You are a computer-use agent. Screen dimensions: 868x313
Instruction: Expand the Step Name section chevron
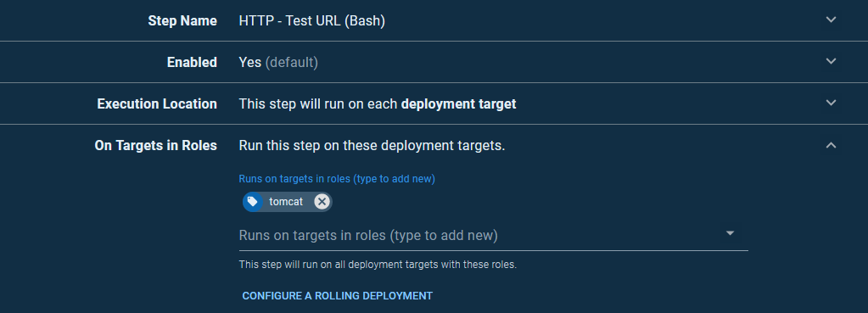point(831,20)
